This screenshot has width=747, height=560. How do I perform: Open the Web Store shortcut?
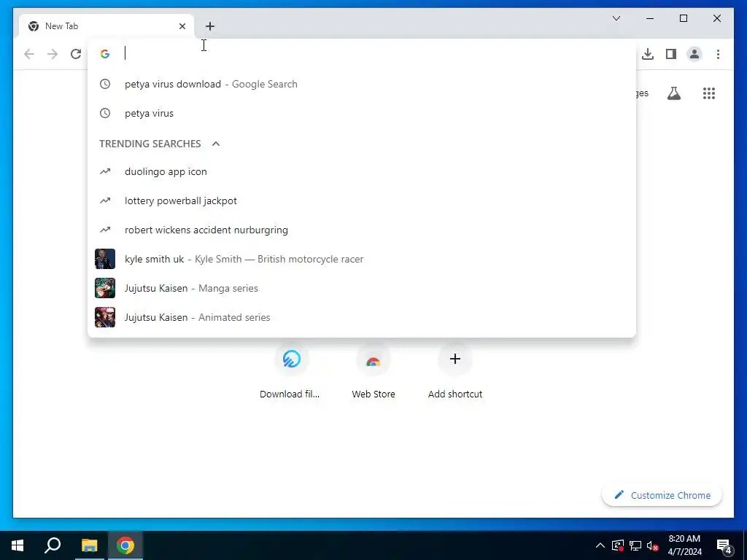pos(373,371)
